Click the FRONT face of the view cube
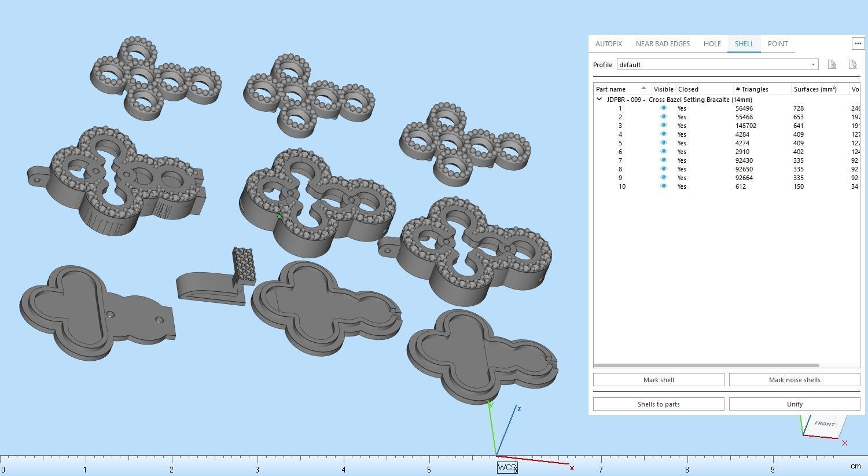Image resolution: width=868 pixels, height=476 pixels. pos(825,423)
